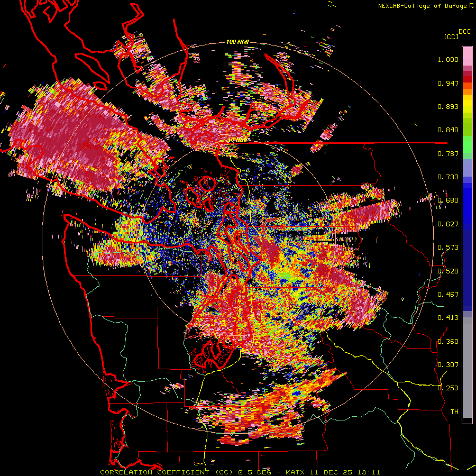Click the 0.947 scale value

[x=448, y=83]
